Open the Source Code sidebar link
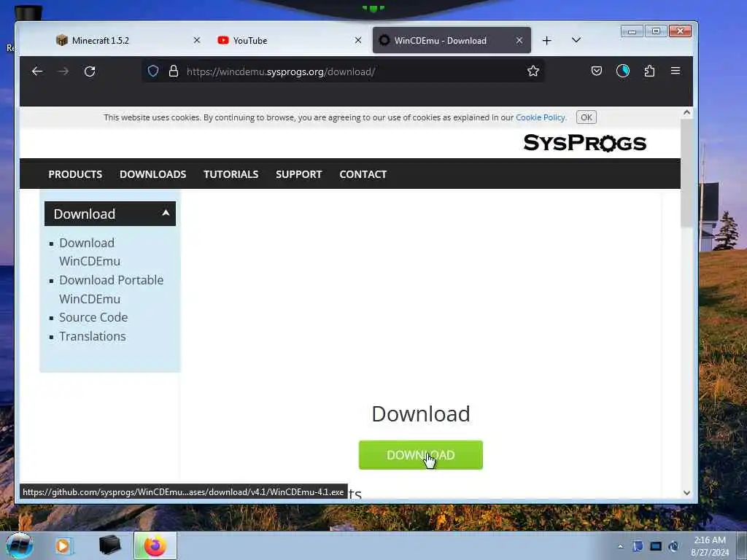The height and width of the screenshot is (560, 747). click(x=93, y=317)
